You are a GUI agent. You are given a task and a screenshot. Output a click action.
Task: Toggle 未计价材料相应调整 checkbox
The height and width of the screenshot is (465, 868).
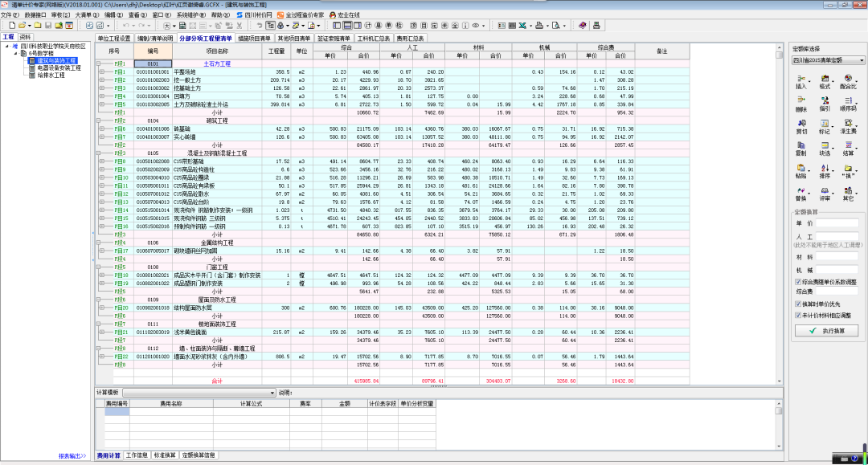[798, 315]
